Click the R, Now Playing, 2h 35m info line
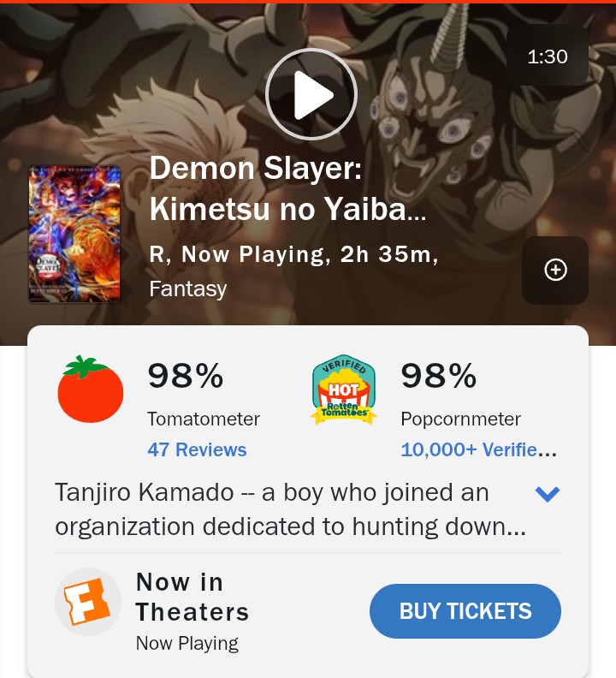 pos(294,253)
